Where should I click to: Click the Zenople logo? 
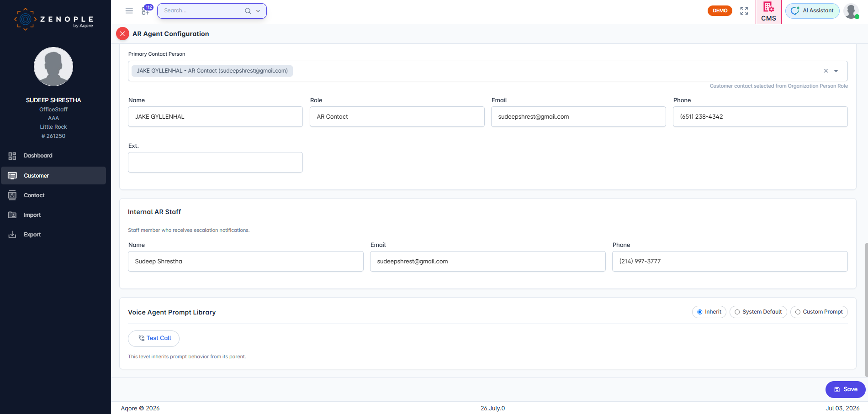(x=54, y=19)
